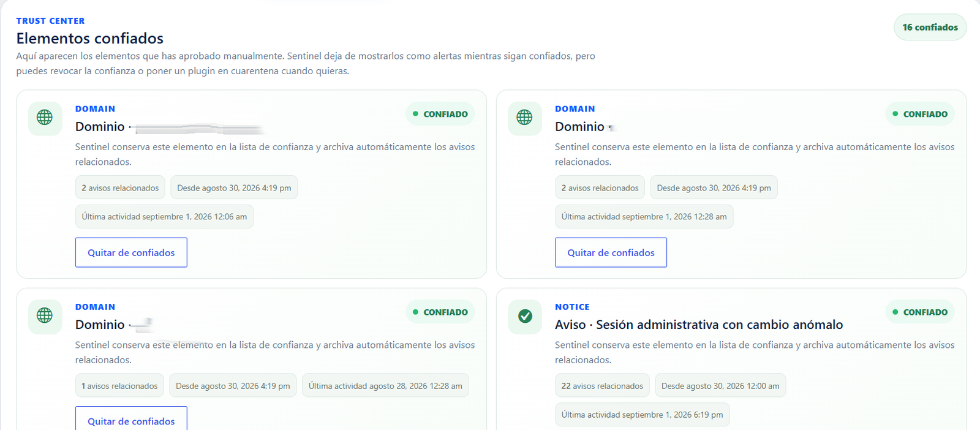Click CONFIADO badge on the 1 avisos relacionados card

pyautogui.click(x=440, y=312)
